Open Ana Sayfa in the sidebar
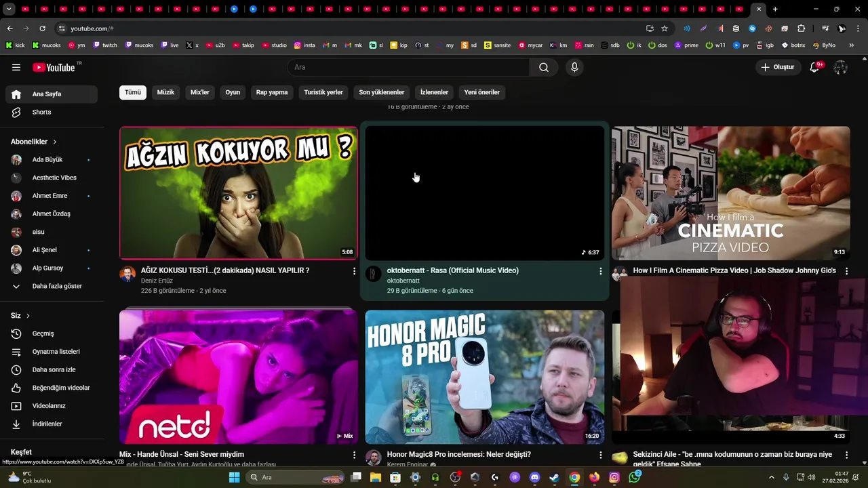868x488 pixels. (x=52, y=94)
